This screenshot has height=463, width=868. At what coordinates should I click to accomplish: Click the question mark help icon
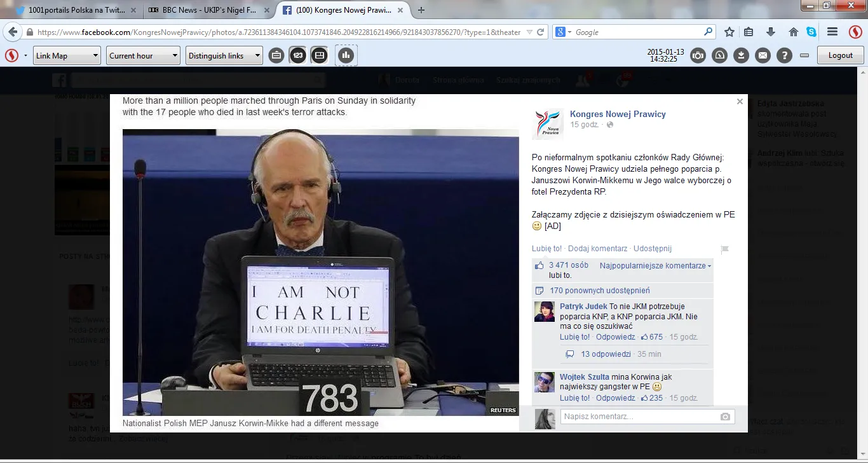[x=784, y=55]
